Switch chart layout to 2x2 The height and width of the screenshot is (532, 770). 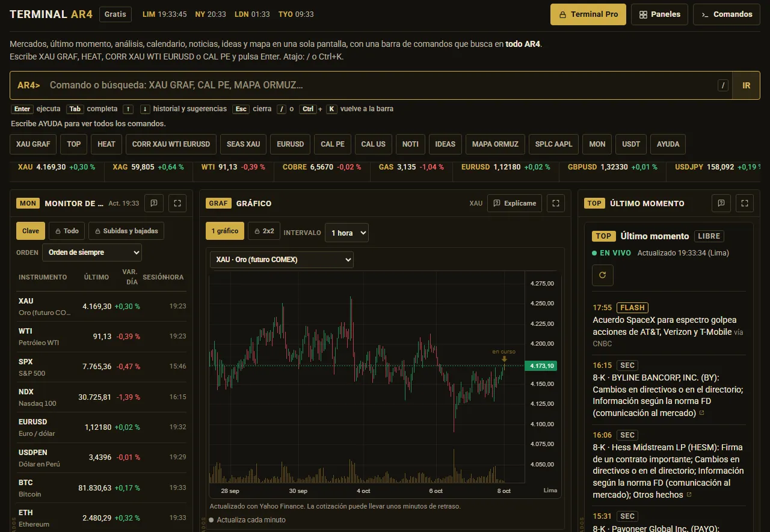(263, 231)
